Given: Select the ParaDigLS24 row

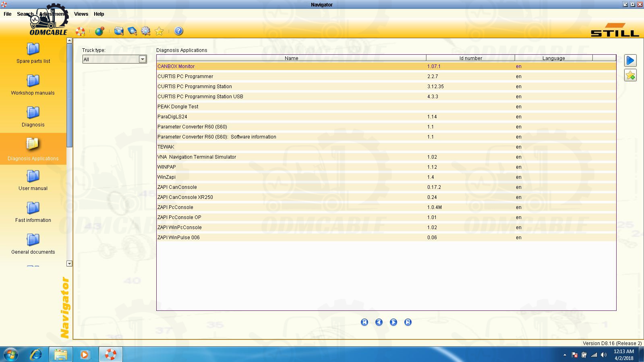Looking at the screenshot, I should 386,117.
